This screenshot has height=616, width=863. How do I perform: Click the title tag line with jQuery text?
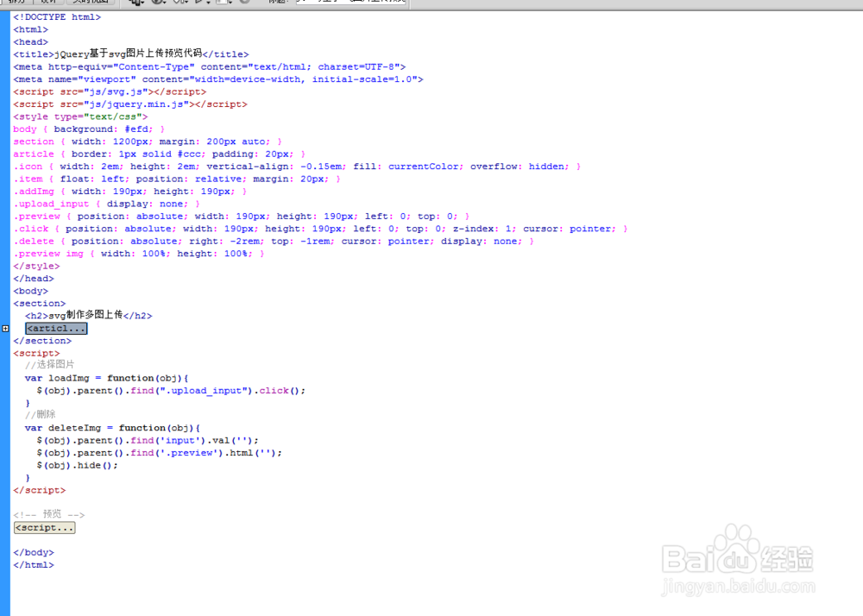click(x=131, y=53)
